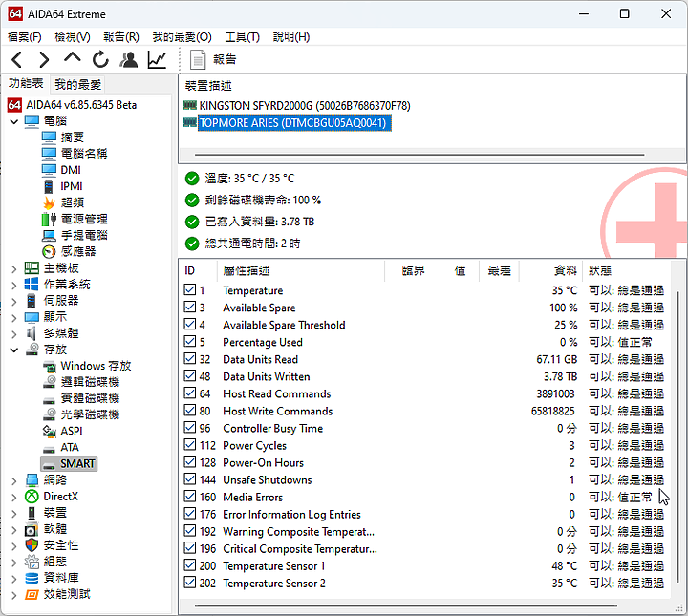Click the Forward arrow toolbar icon
This screenshot has width=688, height=616.
coord(44,59)
